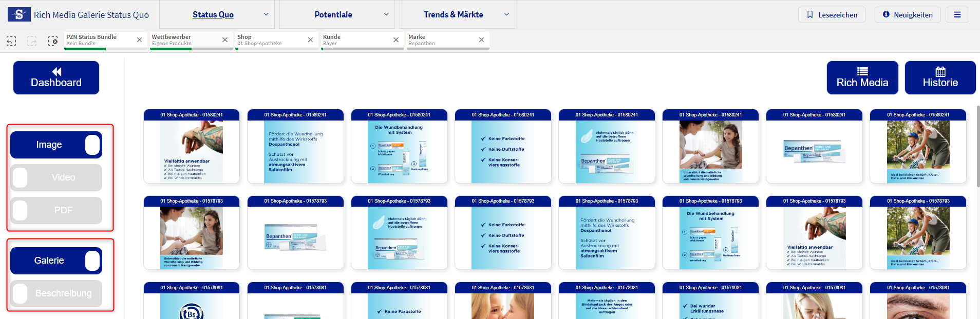Switch to the Historie view

point(940,77)
